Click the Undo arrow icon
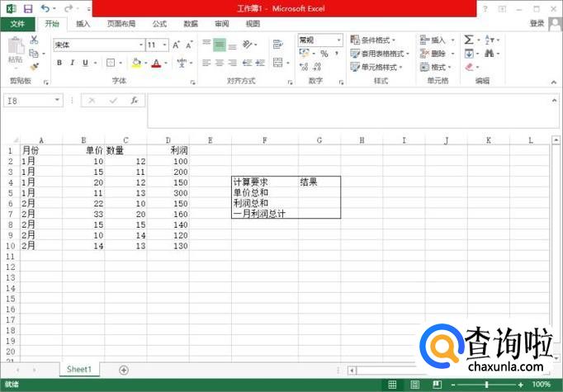 pyautogui.click(x=45, y=8)
